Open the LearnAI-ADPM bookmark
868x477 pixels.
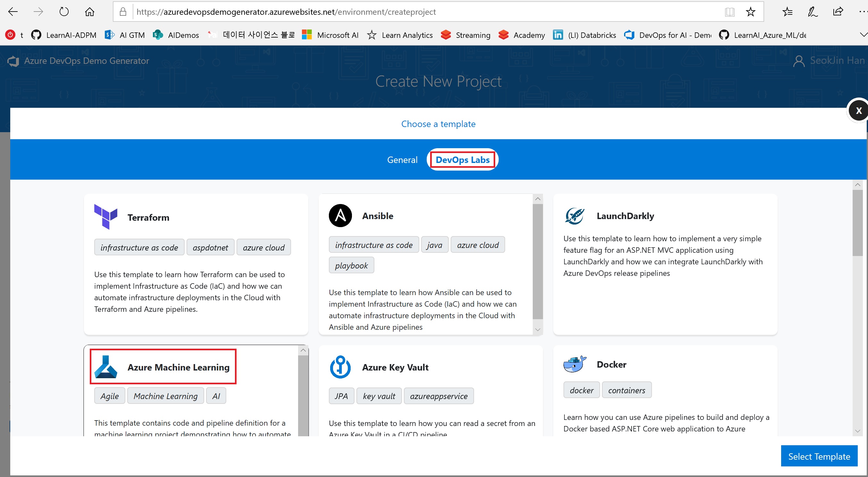point(64,35)
